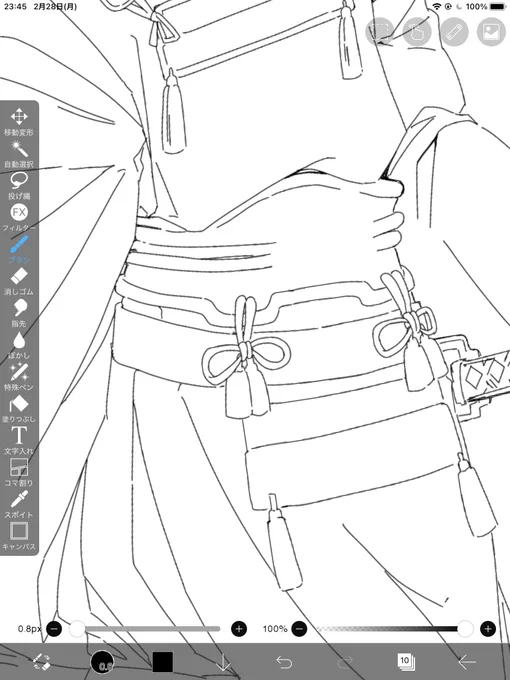This screenshot has height=680, width=510.
Task: Select the 指先 smudge tool
Action: (x=19, y=313)
